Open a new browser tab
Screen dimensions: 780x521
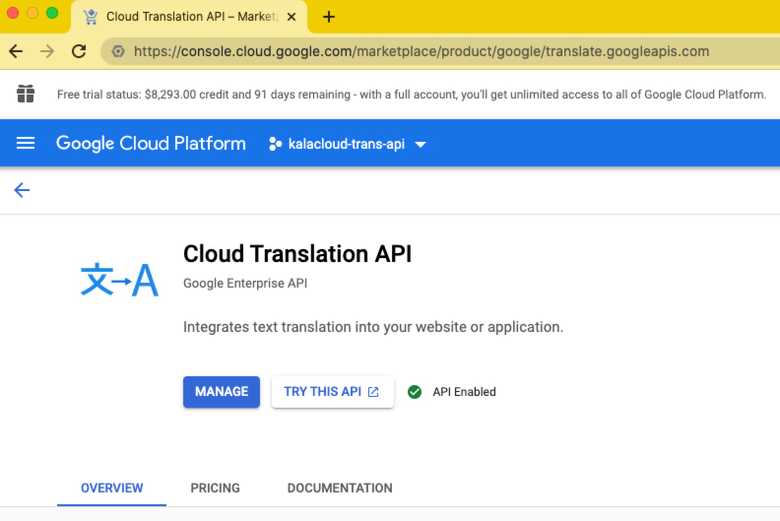click(329, 17)
